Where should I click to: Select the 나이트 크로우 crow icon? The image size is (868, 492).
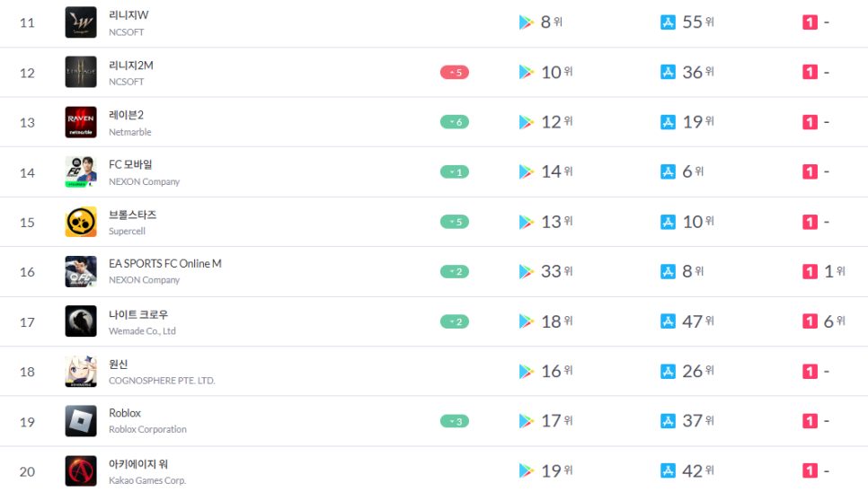[81, 321]
